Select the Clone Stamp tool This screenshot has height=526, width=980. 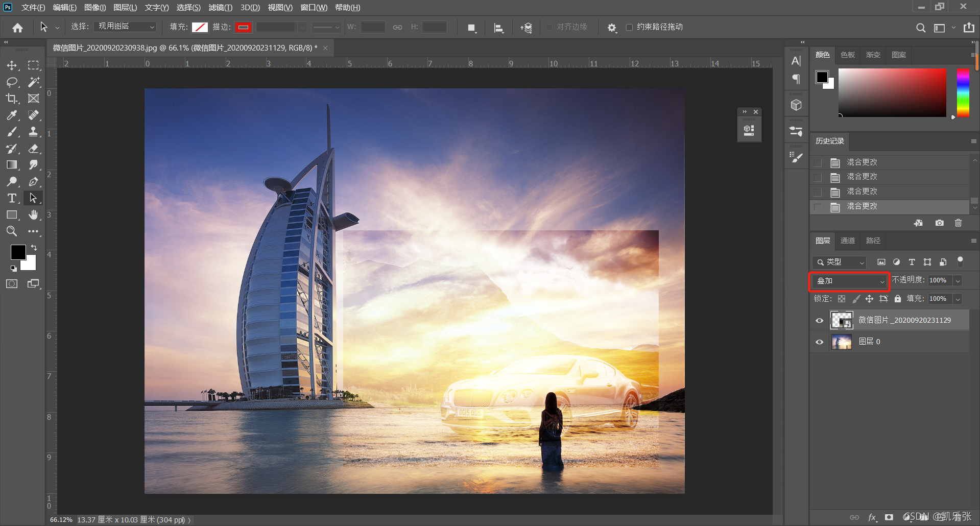tap(34, 132)
